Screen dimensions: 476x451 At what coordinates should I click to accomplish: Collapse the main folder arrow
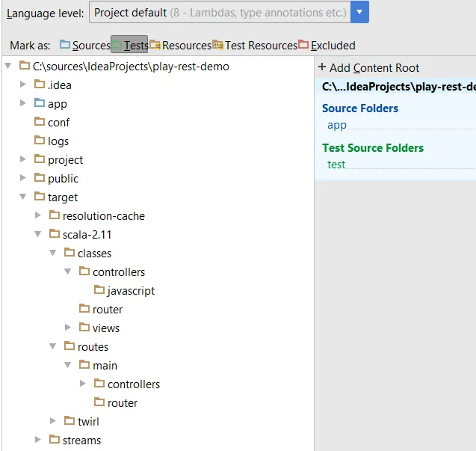68,365
